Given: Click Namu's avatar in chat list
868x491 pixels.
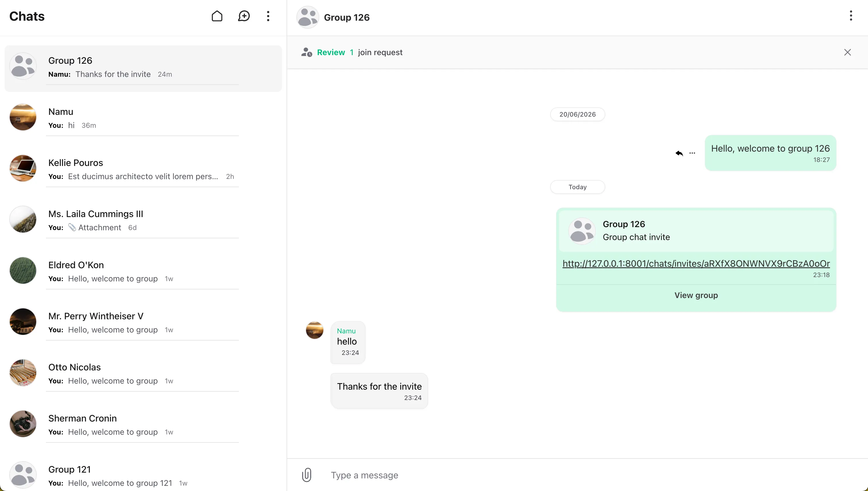Looking at the screenshot, I should point(23,117).
